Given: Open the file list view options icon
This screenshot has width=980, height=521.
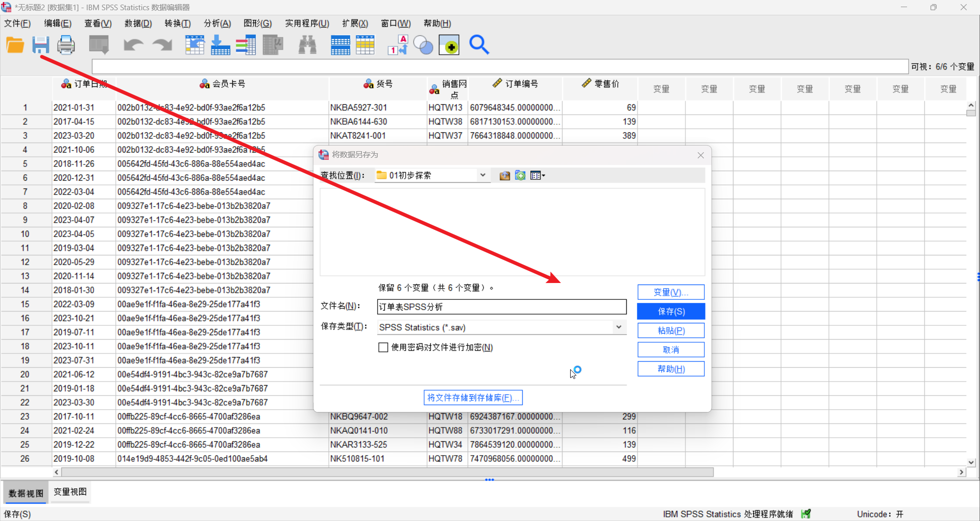Looking at the screenshot, I should click(537, 176).
